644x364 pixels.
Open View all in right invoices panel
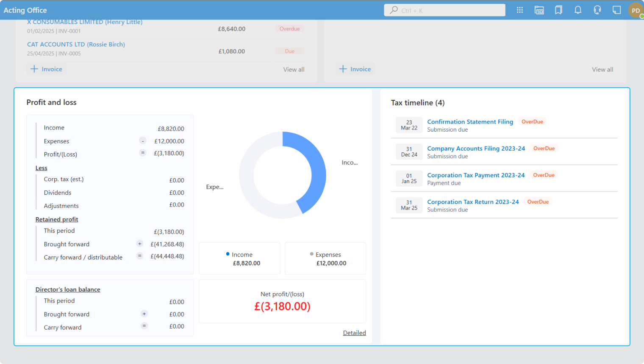coord(602,69)
